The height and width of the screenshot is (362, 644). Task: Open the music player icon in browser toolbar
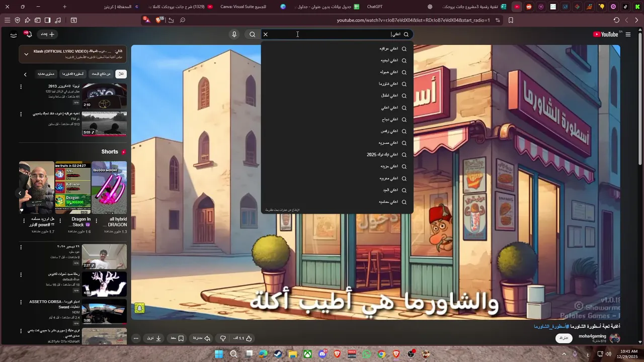57,20
